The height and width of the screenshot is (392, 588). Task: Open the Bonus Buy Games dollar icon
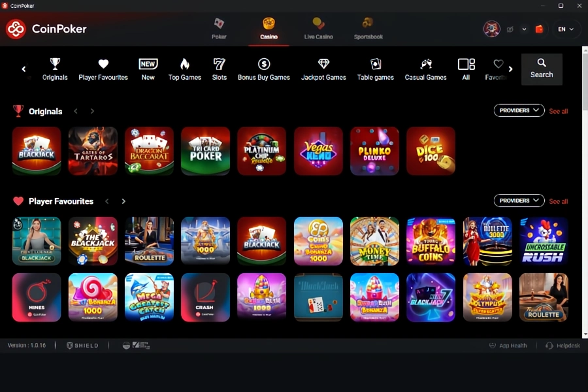click(x=264, y=64)
